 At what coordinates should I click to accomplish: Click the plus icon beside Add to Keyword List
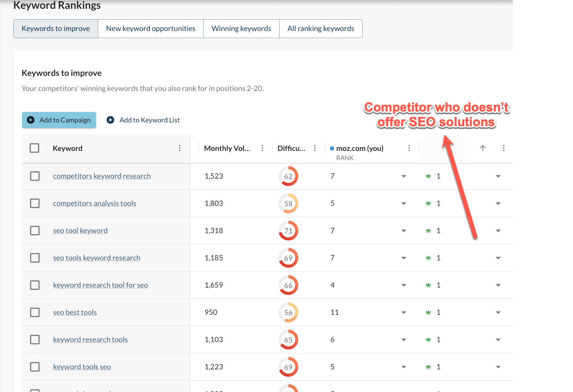pos(110,120)
